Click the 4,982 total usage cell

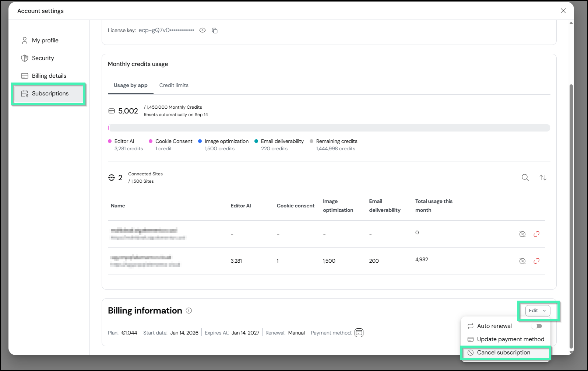(x=422, y=259)
